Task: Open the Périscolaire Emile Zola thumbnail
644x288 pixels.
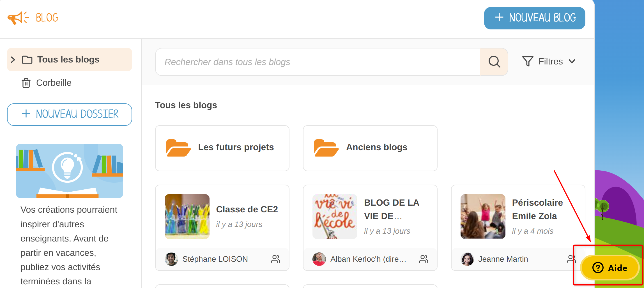Action: tap(483, 216)
